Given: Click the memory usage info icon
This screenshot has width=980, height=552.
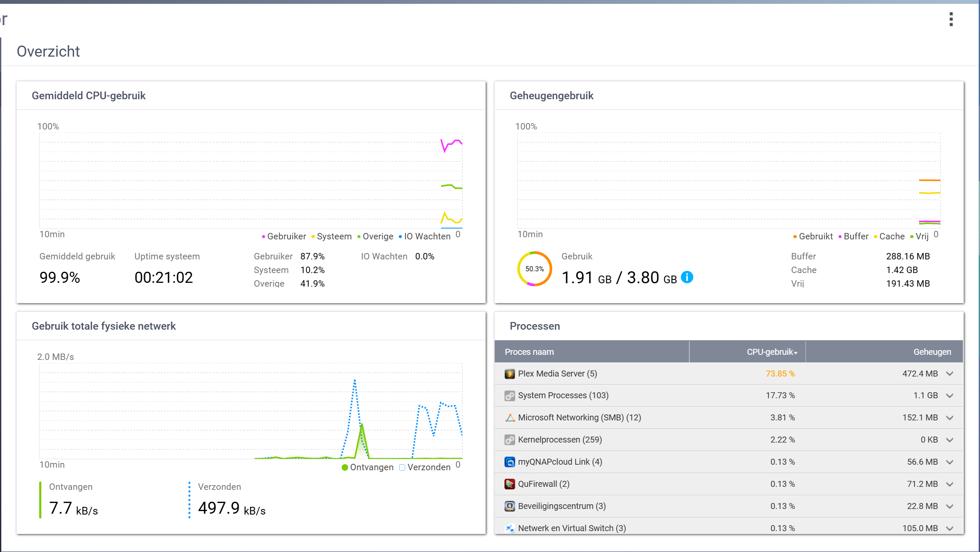Looking at the screenshot, I should click(x=687, y=277).
